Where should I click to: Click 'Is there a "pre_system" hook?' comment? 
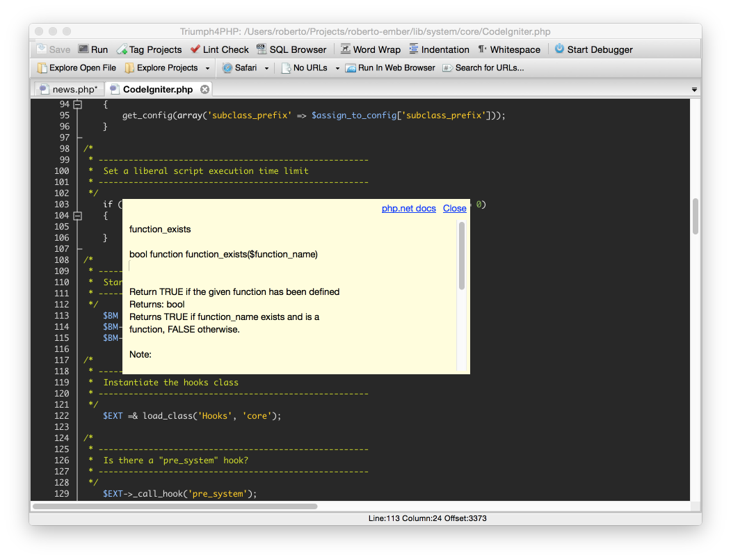point(176,461)
